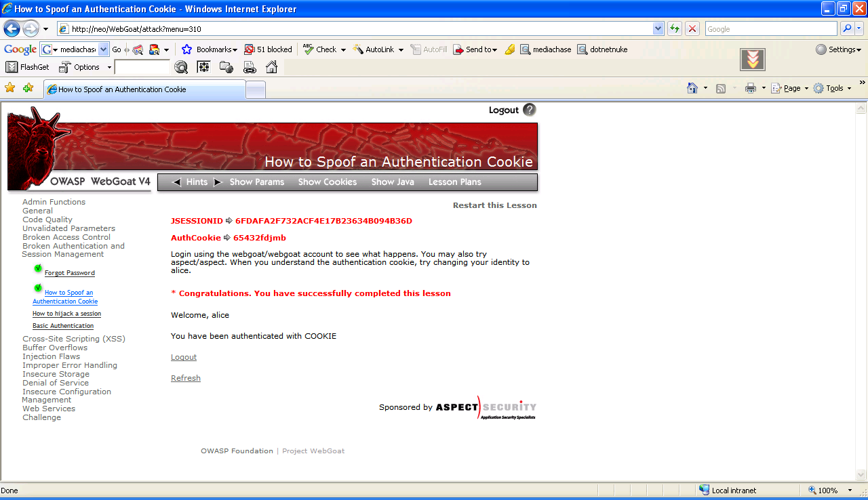The height and width of the screenshot is (500, 868).
Task: Open the Favorites Center star icon
Action: tap(9, 88)
